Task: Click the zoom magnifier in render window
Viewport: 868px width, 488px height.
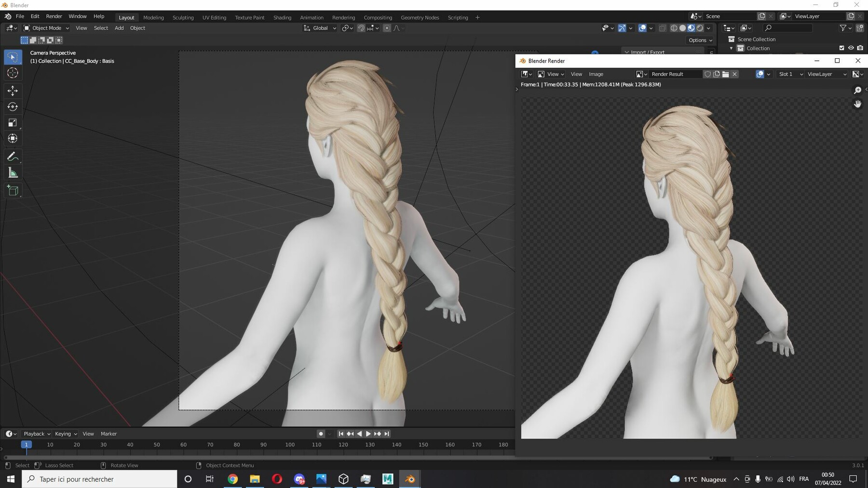Action: 857,91
